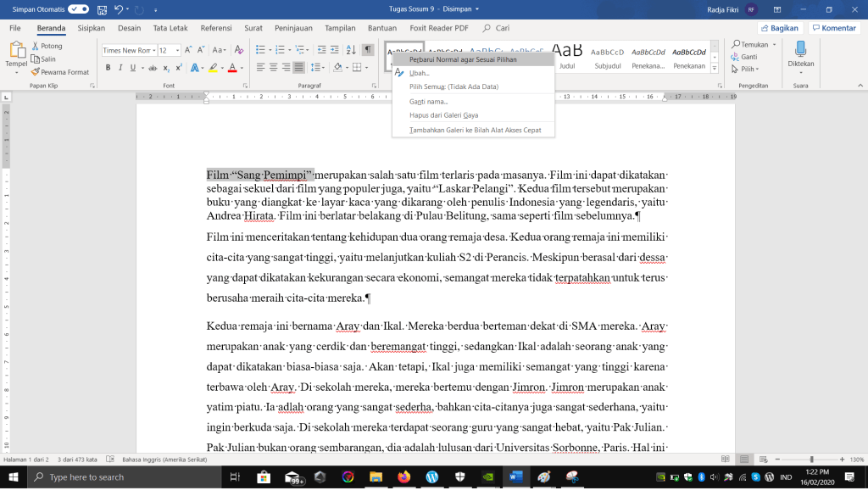Toggle paragraph marks display button
This screenshot has height=496, width=868.
(368, 50)
